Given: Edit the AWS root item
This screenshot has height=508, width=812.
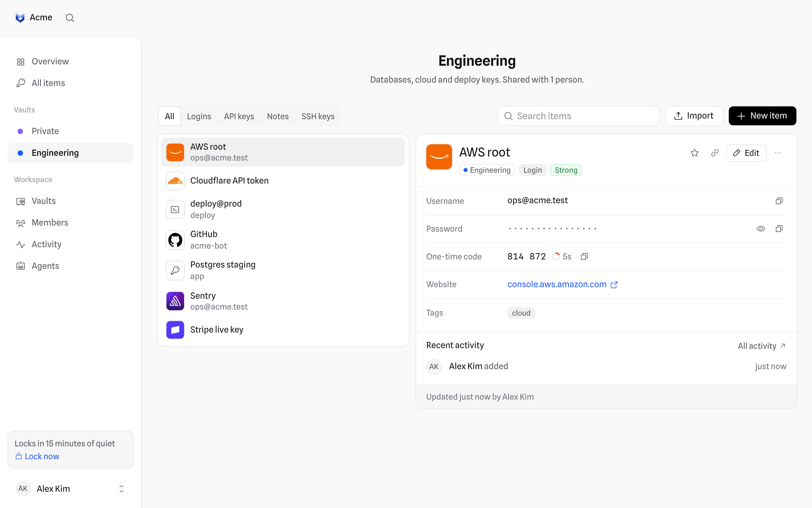Looking at the screenshot, I should click(746, 153).
